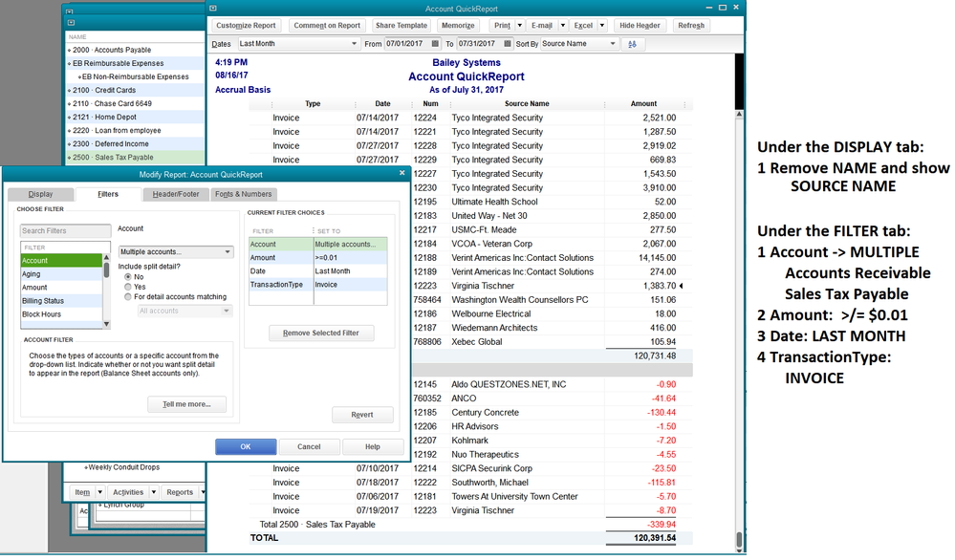This screenshot has height=560, width=955.
Task: Switch to the Fonts & Numbers tab
Action: pyautogui.click(x=243, y=194)
